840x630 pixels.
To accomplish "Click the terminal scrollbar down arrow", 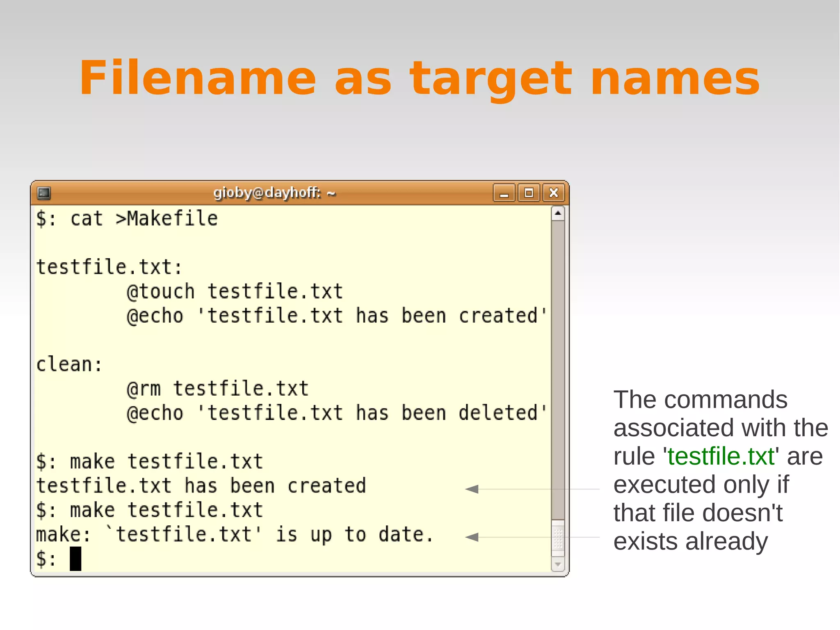I will [x=558, y=564].
